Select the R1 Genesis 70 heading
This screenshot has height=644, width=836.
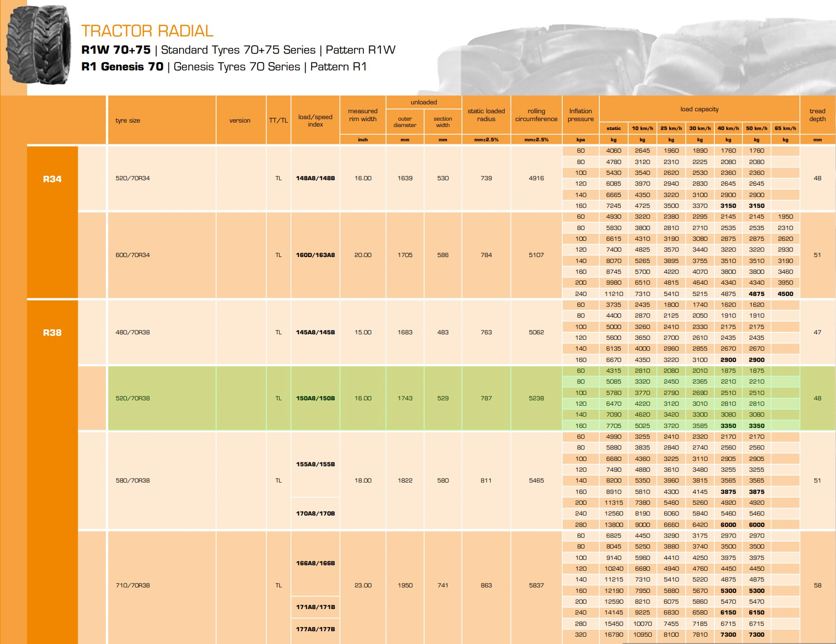point(122,67)
